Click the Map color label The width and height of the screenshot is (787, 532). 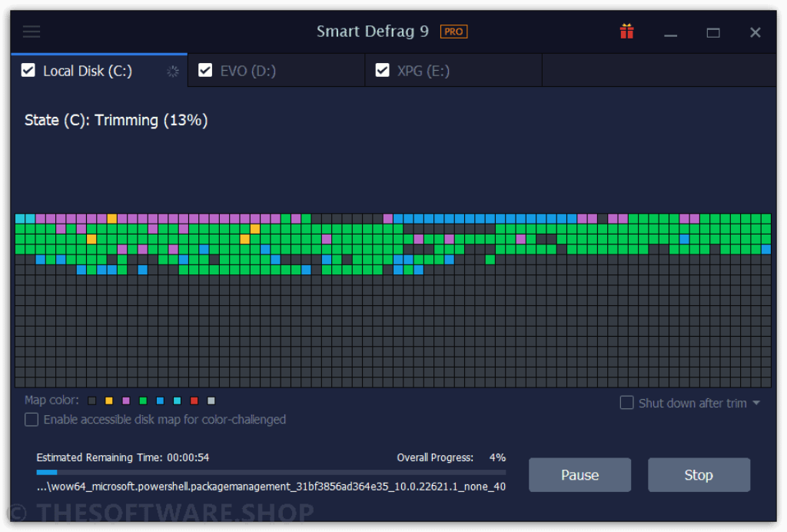[51, 400]
